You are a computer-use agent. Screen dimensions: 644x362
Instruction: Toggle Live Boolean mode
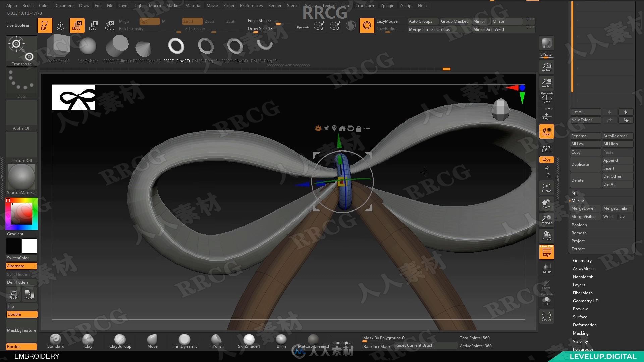coord(18,25)
